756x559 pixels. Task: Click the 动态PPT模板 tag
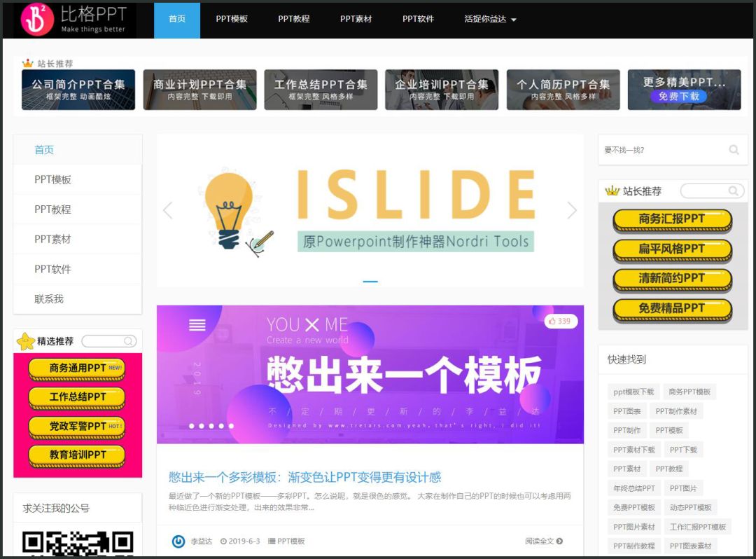[x=690, y=507]
